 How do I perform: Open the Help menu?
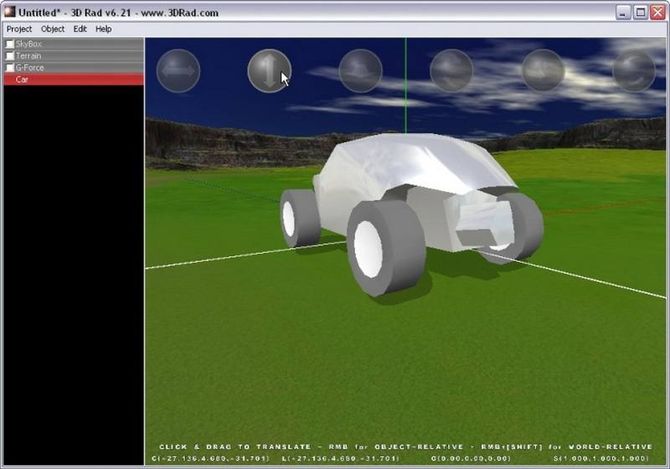[x=103, y=29]
